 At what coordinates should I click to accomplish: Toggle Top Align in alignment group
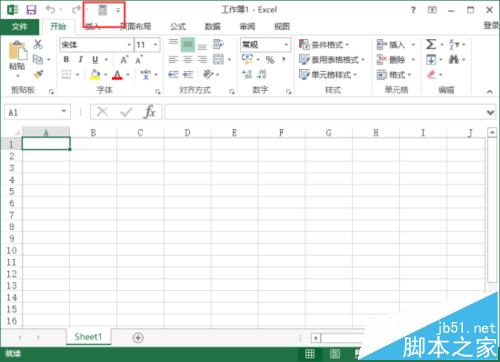tap(173, 44)
